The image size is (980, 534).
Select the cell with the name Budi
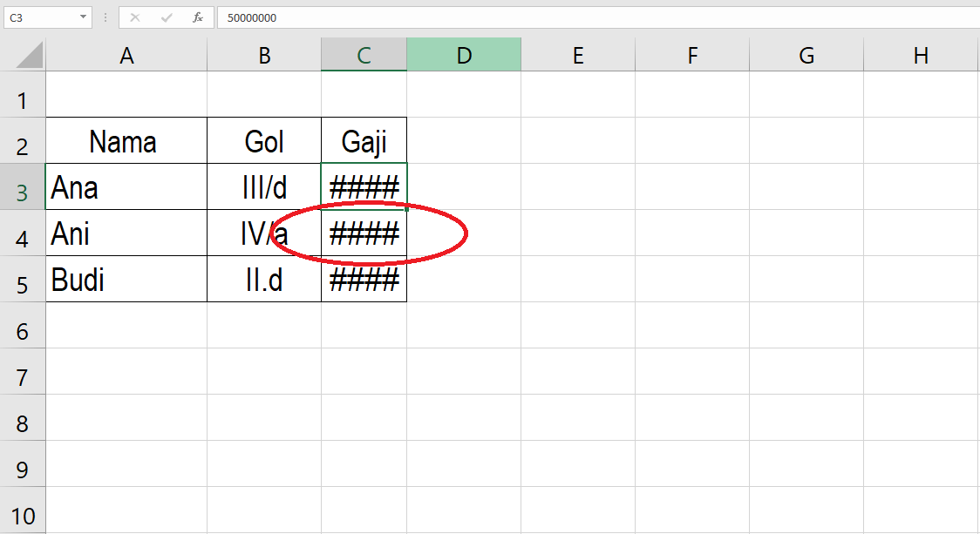click(126, 280)
